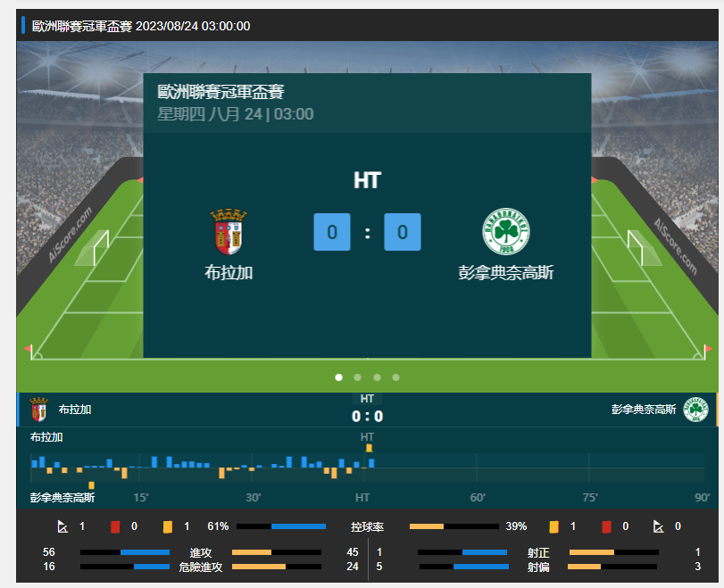Click the small Panathinaikos logo in the team bar
724x588 pixels.
695,410
